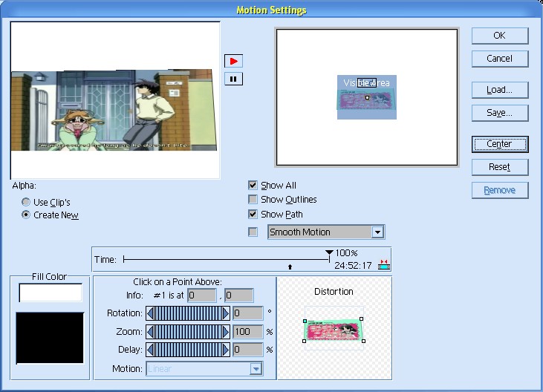The height and width of the screenshot is (392, 543).
Task: Click the clip thumbnail in Visible Area
Action: [x=366, y=99]
